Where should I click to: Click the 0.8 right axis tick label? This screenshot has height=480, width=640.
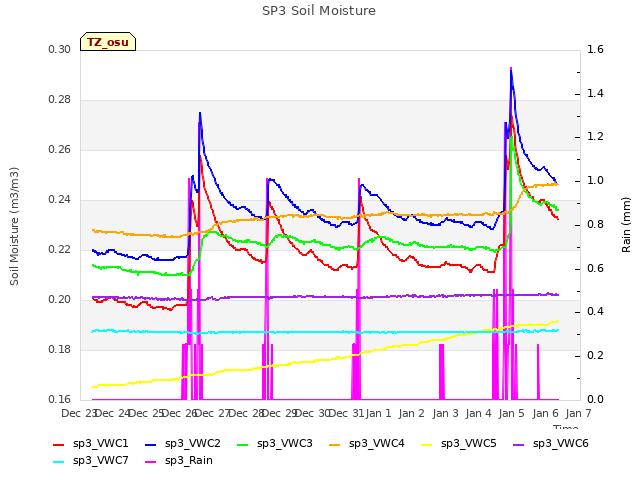point(595,224)
